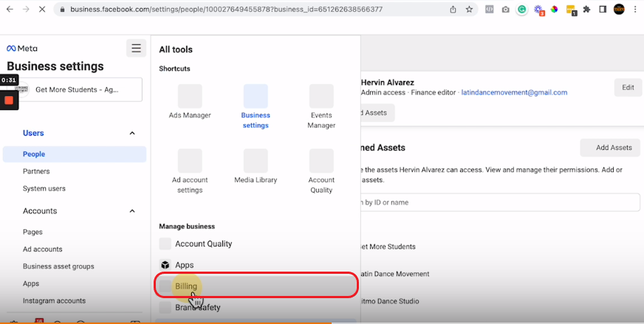Open Ad accounts in sidebar

click(x=43, y=249)
